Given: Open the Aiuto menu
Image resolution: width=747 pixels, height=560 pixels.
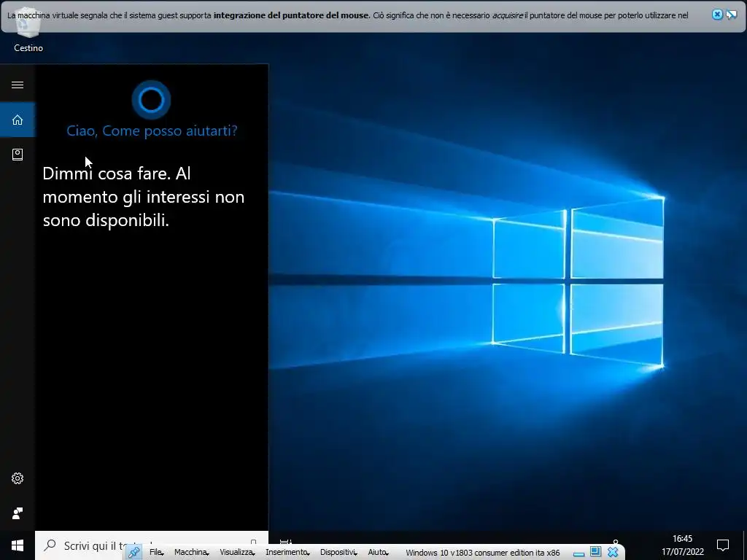Looking at the screenshot, I should [x=379, y=553].
